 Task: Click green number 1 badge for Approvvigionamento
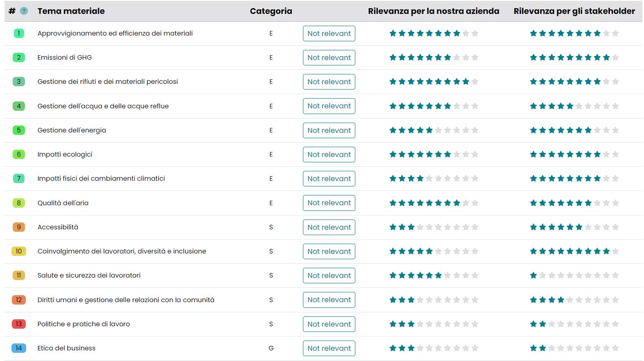(x=19, y=34)
